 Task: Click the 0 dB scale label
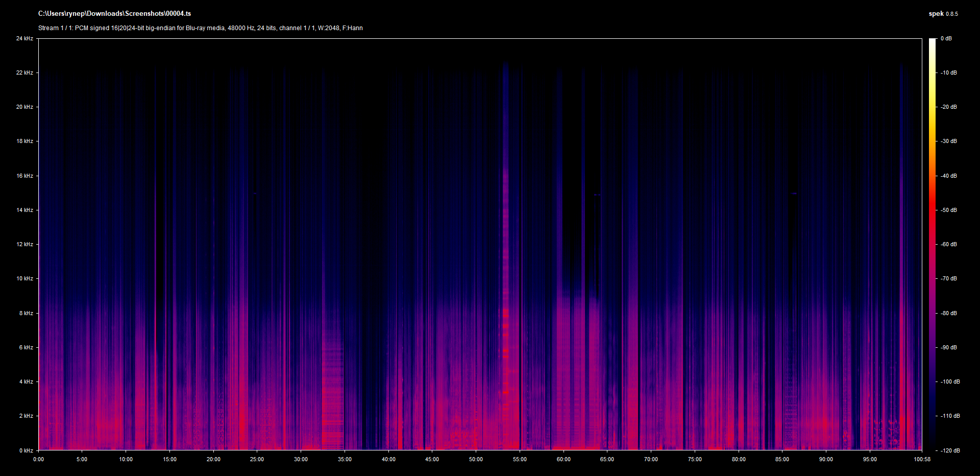click(946, 38)
